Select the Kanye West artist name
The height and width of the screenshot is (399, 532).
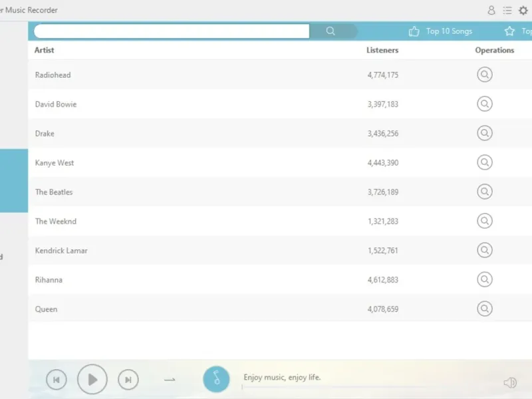(55, 163)
